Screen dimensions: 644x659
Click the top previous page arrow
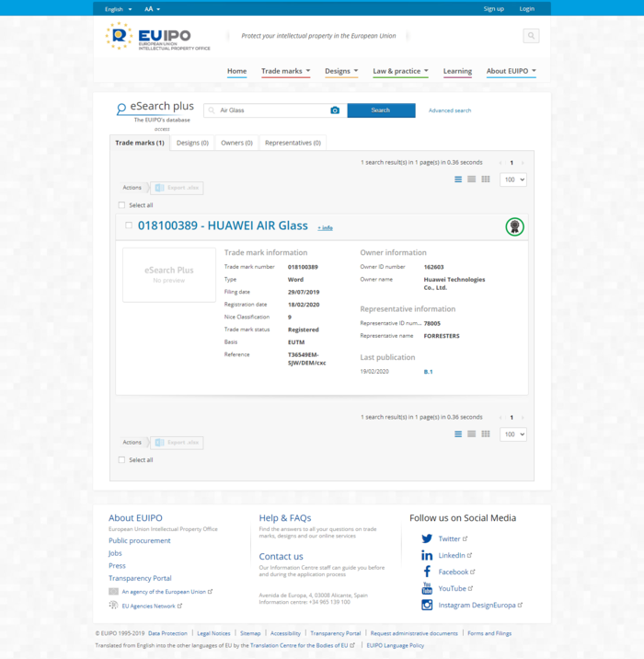pos(500,163)
